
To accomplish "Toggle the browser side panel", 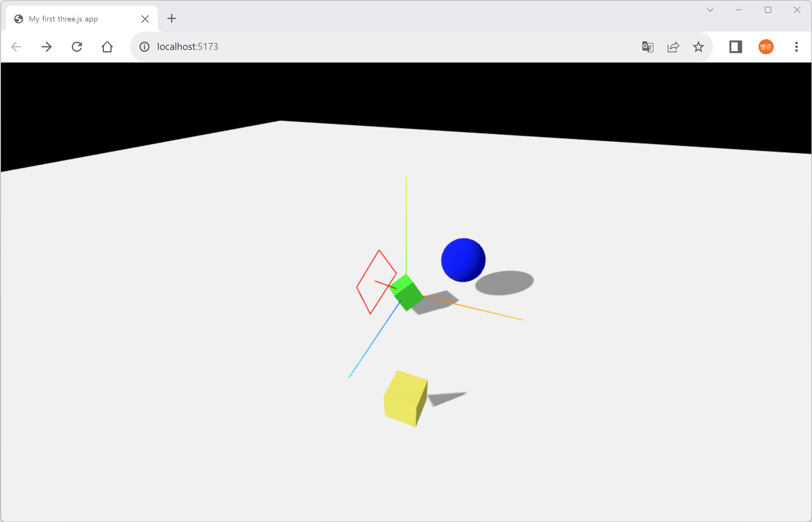I will click(735, 47).
